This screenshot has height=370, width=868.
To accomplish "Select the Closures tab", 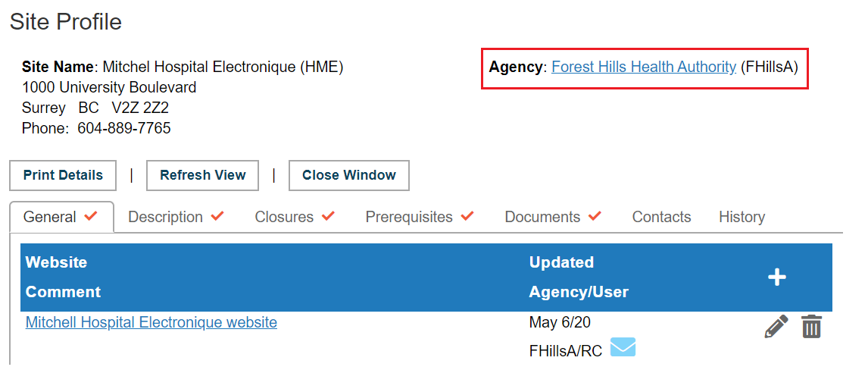I will [x=295, y=217].
